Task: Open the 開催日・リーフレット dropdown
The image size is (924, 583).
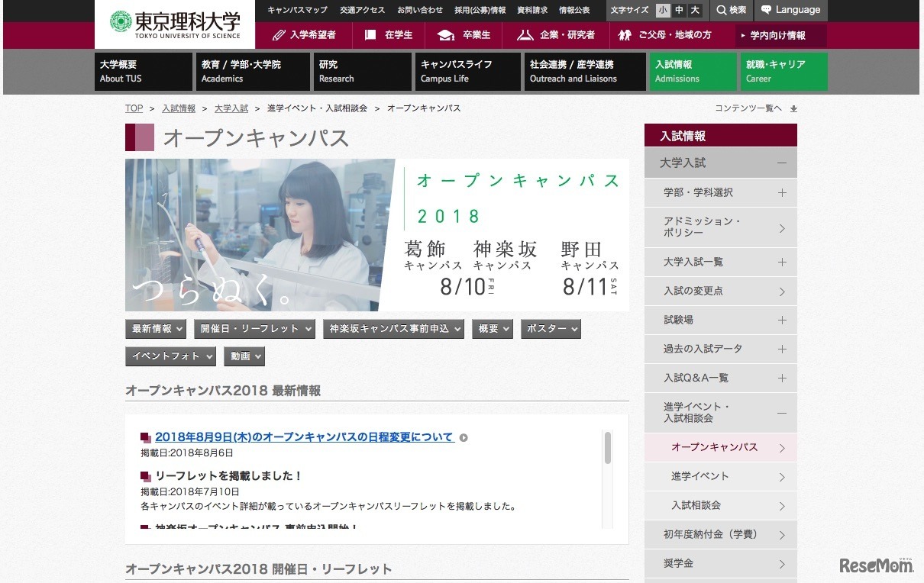Action: [x=255, y=328]
